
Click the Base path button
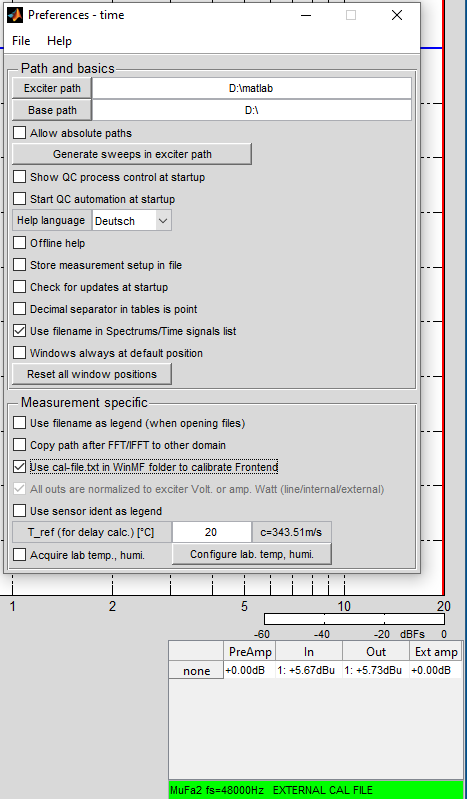point(52,110)
